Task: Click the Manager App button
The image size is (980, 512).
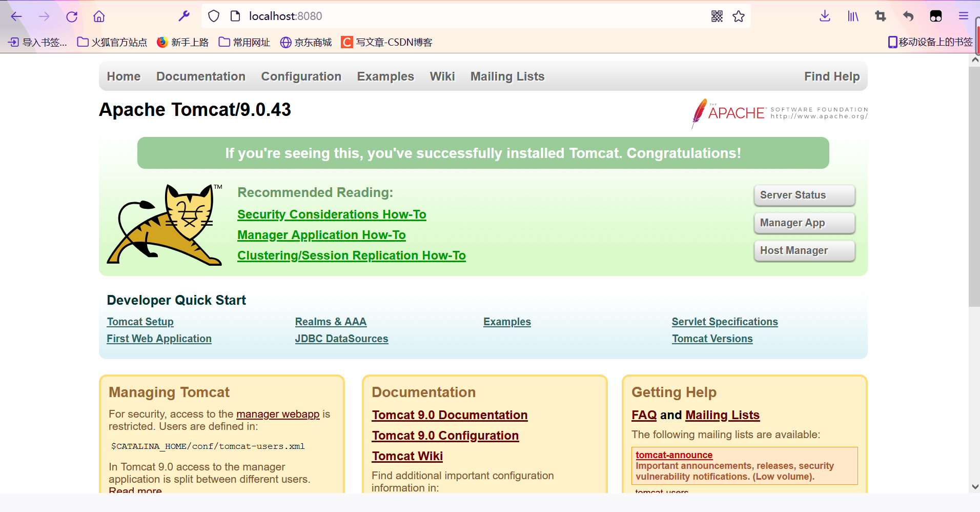Action: (x=805, y=223)
